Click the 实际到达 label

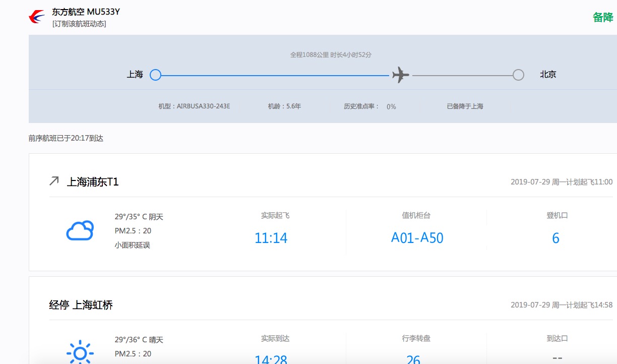coord(275,339)
